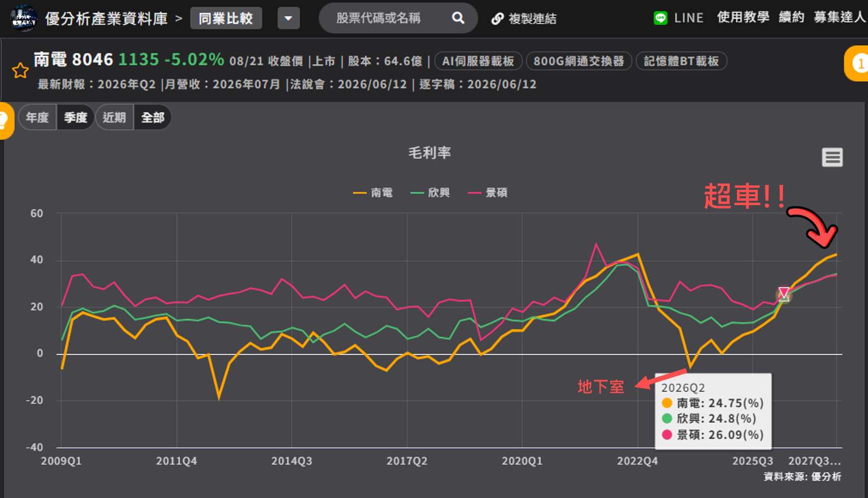Screen dimensions: 868x498
Task: Click the 資料來源: 優分析 text
Action: pyautogui.click(x=802, y=477)
